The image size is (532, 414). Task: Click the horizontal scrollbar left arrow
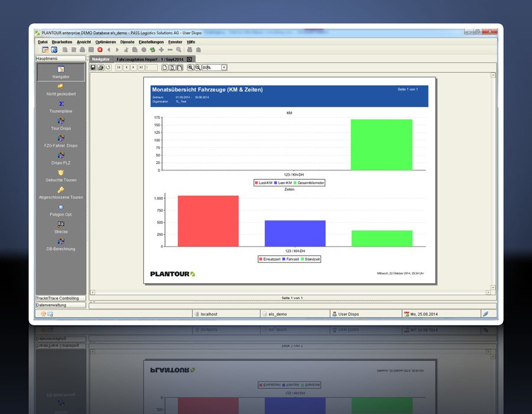pyautogui.click(x=93, y=292)
